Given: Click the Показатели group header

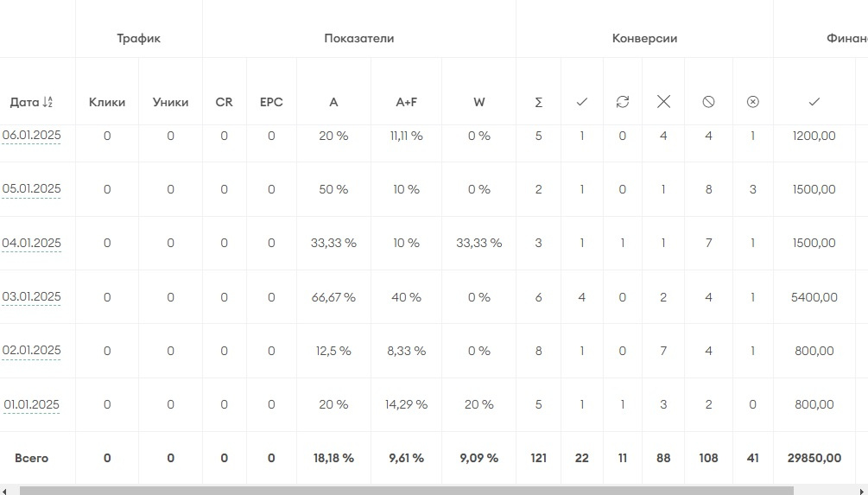Looking at the screenshot, I should (x=359, y=38).
